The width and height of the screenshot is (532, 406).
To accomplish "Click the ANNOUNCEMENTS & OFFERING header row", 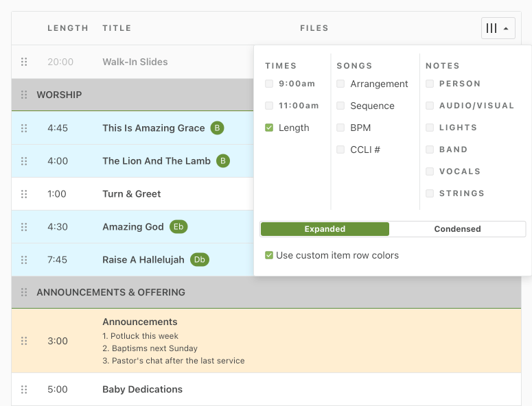I will [x=111, y=292].
